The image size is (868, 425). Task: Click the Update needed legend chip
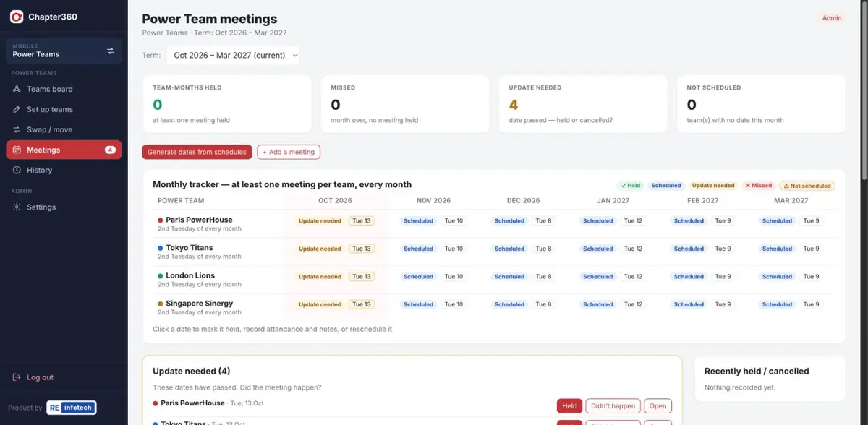tap(712, 186)
